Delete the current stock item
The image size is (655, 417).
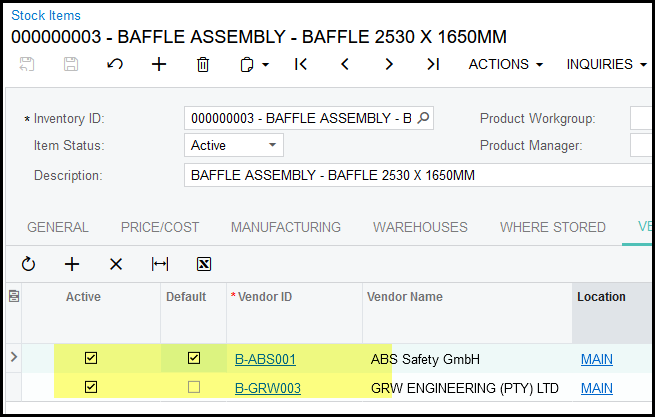203,65
